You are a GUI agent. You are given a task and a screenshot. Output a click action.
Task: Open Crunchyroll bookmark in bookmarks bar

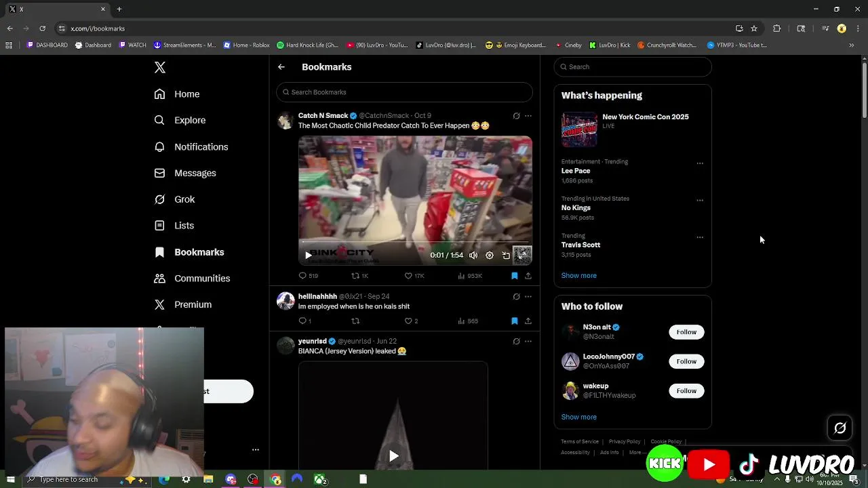pos(666,45)
